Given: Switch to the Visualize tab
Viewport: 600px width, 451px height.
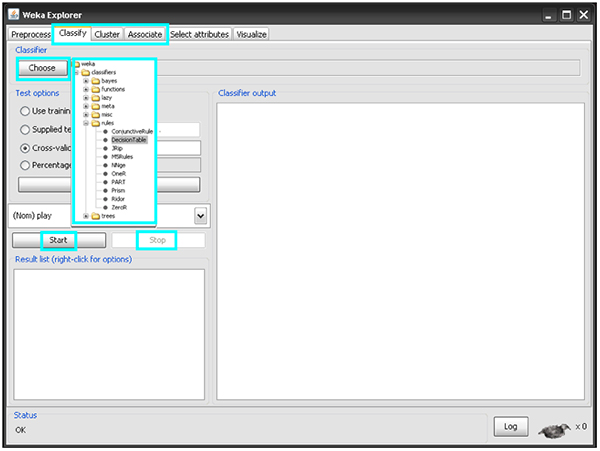Looking at the screenshot, I should pyautogui.click(x=251, y=34).
